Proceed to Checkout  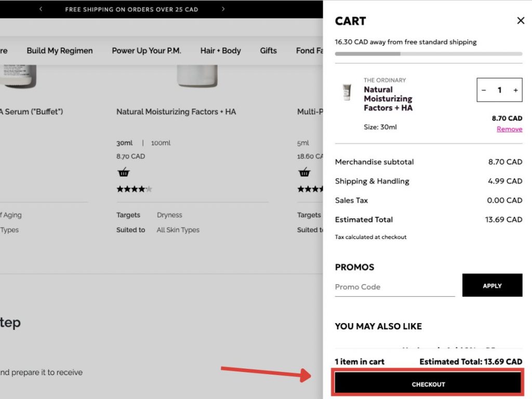[x=428, y=384]
